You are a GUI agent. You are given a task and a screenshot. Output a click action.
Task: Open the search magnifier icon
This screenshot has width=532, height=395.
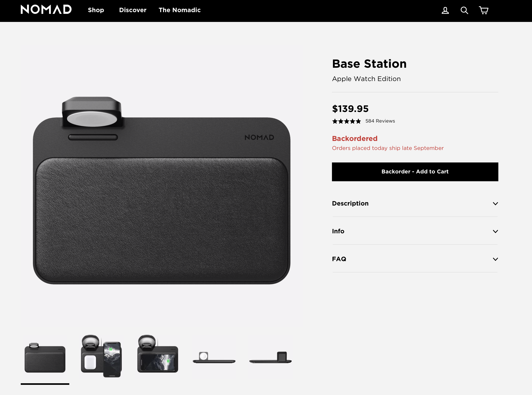tap(464, 10)
